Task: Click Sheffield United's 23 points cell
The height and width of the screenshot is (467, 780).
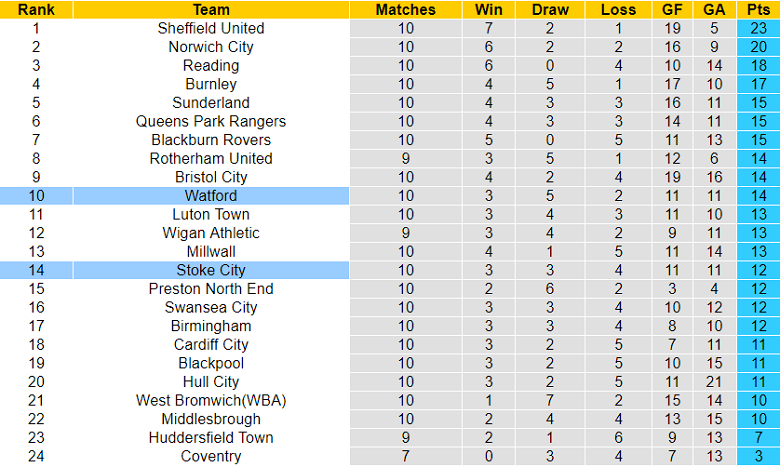Action: point(757,28)
